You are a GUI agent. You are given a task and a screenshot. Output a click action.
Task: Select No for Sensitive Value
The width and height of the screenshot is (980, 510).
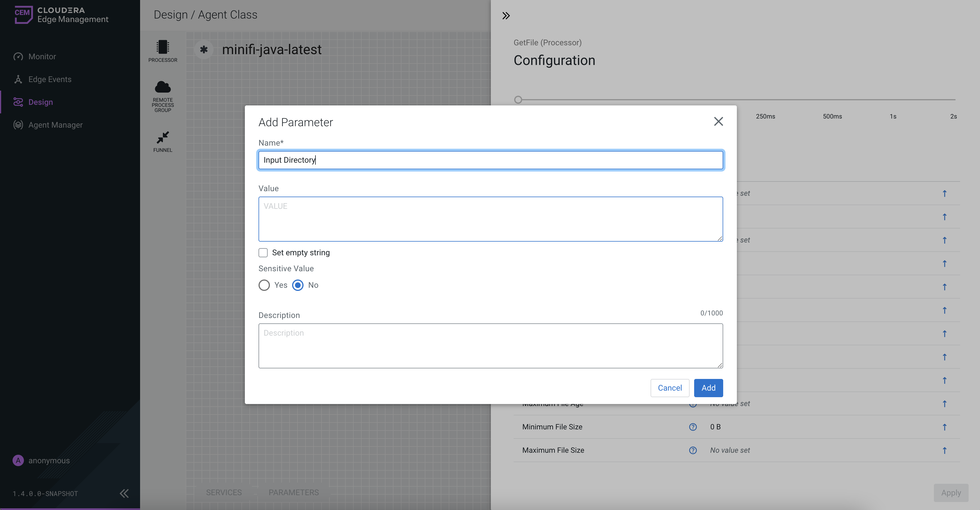point(298,285)
